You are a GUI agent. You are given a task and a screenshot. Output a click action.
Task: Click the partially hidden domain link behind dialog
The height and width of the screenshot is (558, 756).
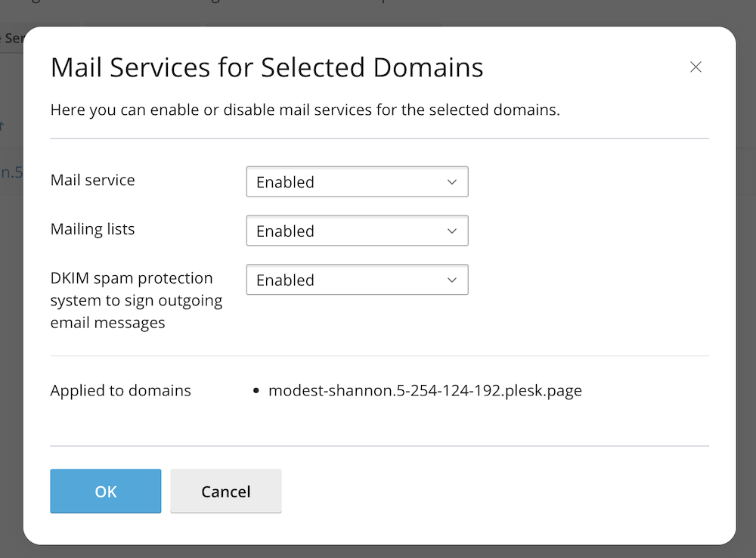click(x=11, y=172)
